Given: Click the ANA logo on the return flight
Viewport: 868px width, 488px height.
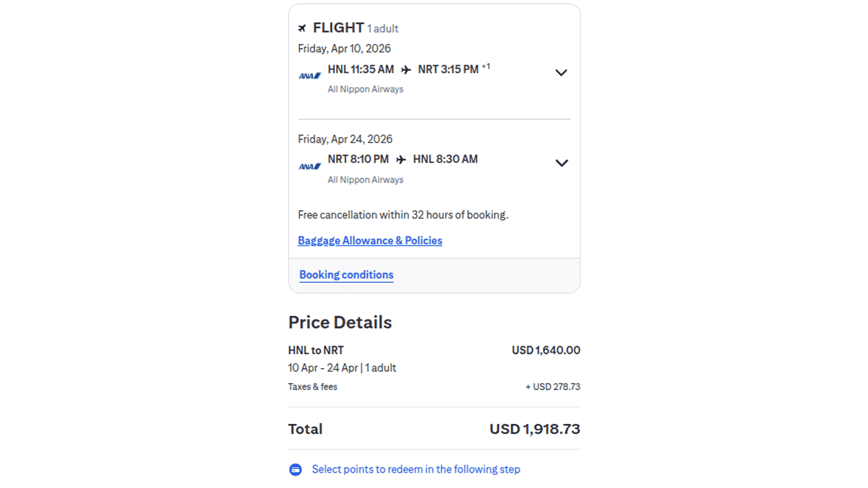Looking at the screenshot, I should pos(309,166).
